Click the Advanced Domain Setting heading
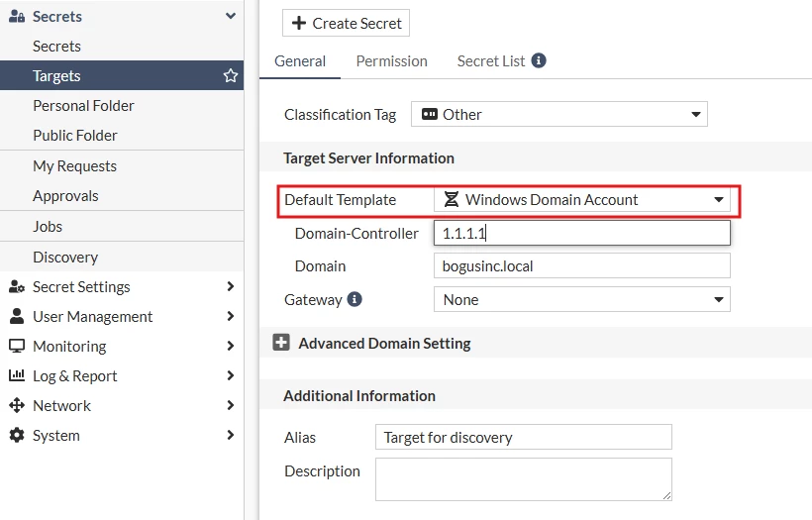 385,344
